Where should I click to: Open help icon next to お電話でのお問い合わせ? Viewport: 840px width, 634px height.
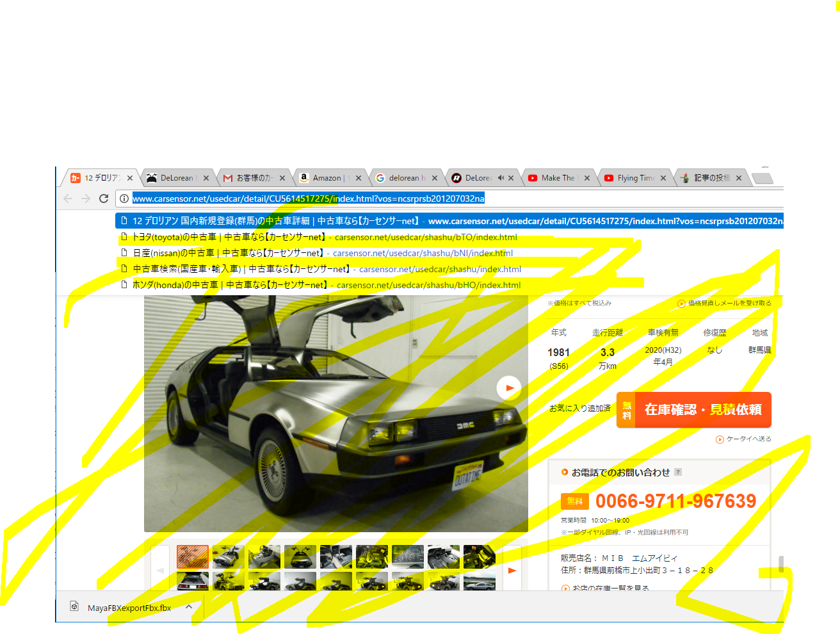click(x=678, y=472)
